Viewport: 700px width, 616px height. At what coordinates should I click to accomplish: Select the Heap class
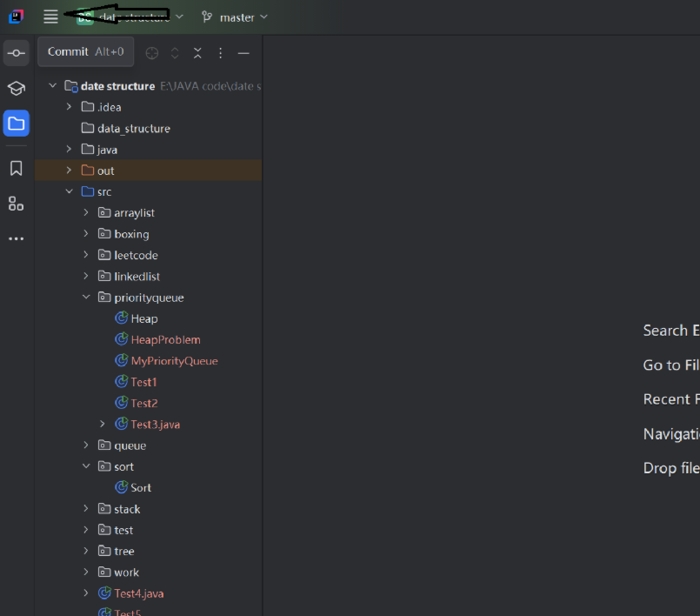pyautogui.click(x=148, y=318)
